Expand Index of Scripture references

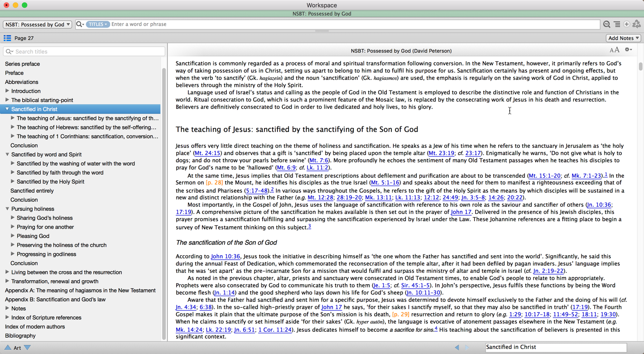click(7, 317)
